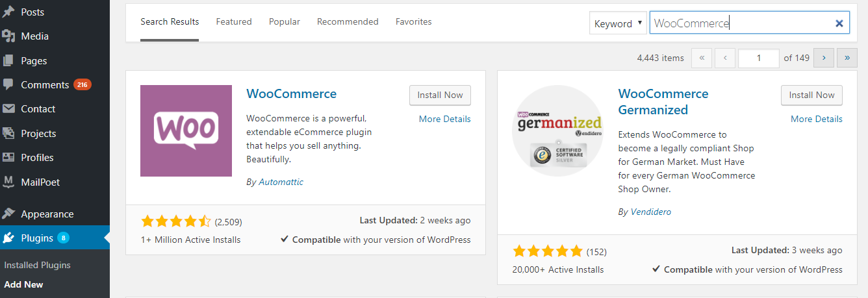
Task: Open the Posts pushpin icon
Action: [8, 12]
